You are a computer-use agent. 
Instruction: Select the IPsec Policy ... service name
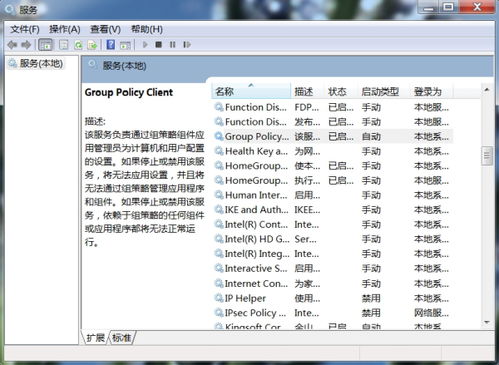(255, 313)
